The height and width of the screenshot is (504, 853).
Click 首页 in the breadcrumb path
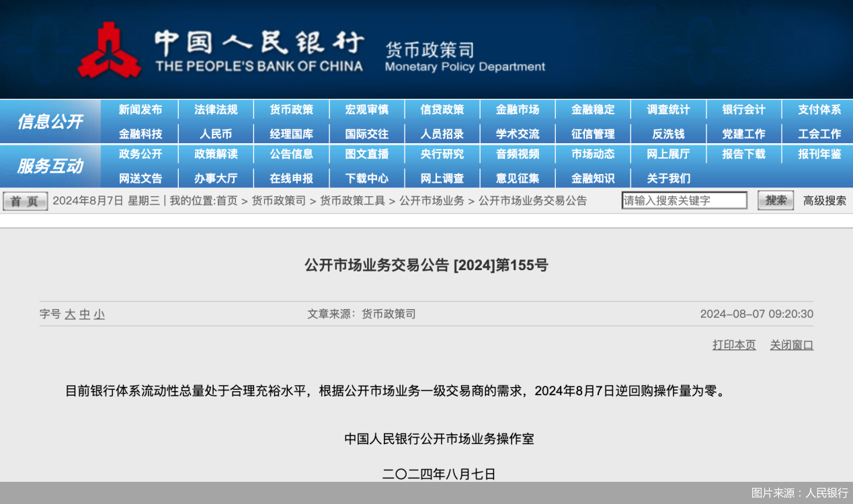227,201
